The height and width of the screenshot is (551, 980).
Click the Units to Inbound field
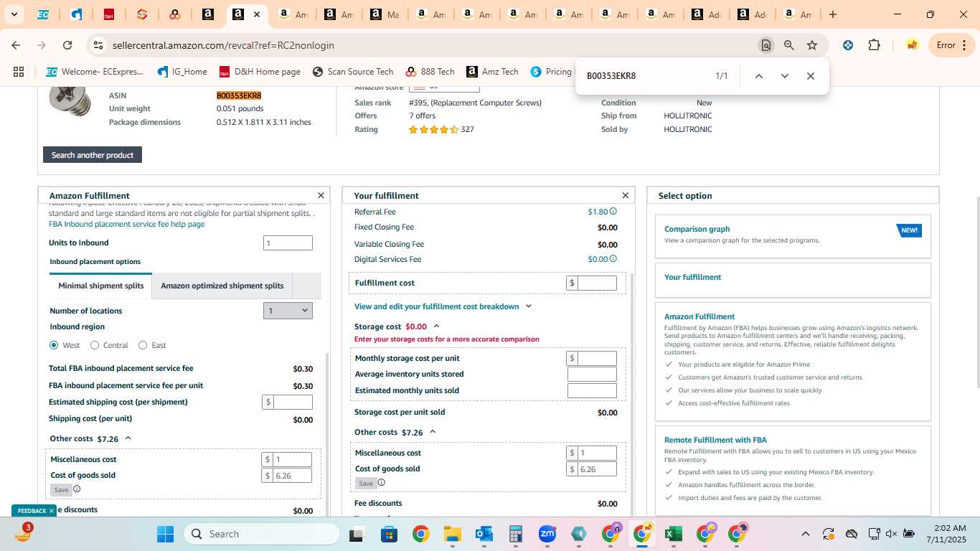(x=288, y=243)
